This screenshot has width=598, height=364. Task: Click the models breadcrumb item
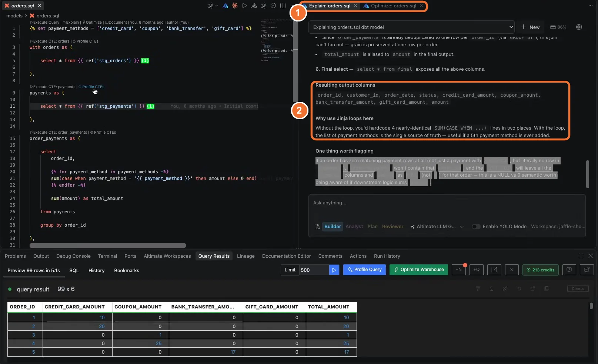[x=14, y=16]
